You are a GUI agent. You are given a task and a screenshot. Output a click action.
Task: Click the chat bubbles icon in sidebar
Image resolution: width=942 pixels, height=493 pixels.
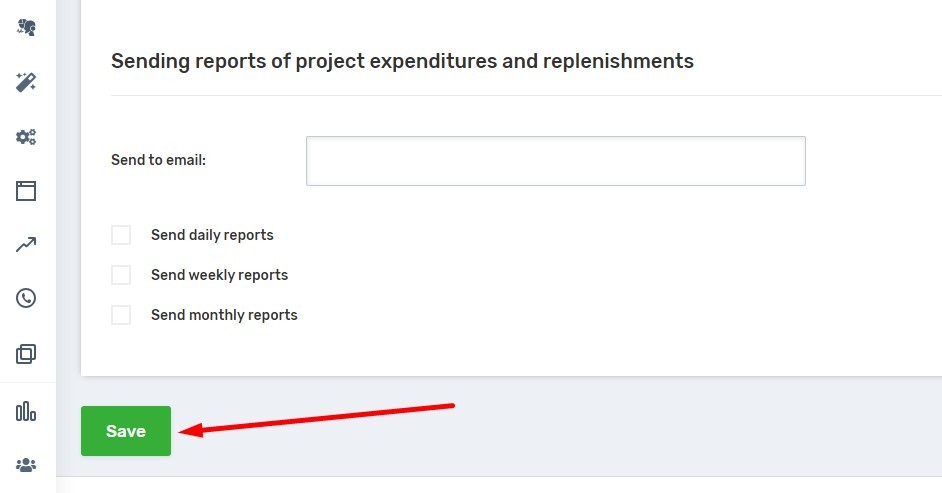point(26,28)
